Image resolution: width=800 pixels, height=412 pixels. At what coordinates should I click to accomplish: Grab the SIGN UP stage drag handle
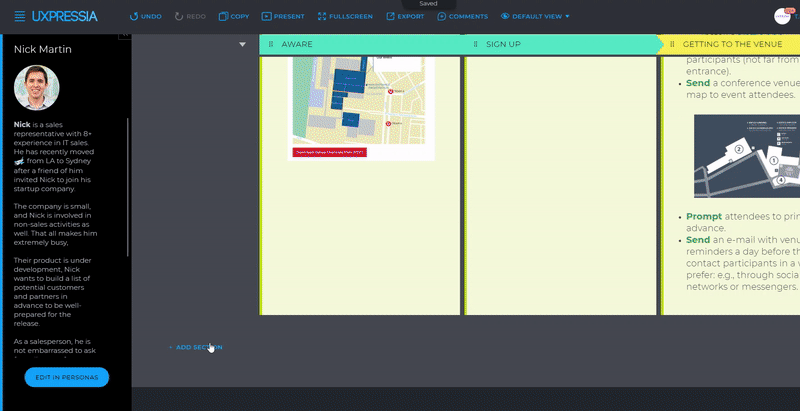click(x=475, y=44)
